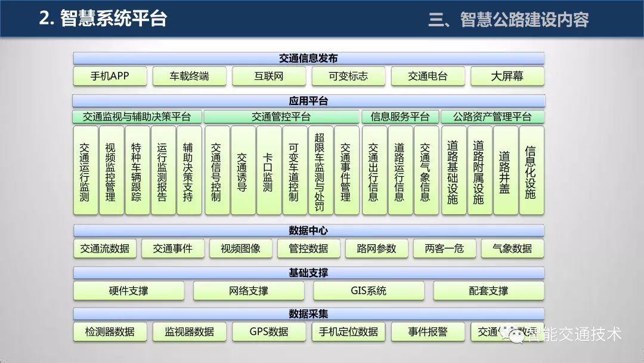Click the 视频监控管理 vertical box
This screenshot has width=644, height=363.
112,170
